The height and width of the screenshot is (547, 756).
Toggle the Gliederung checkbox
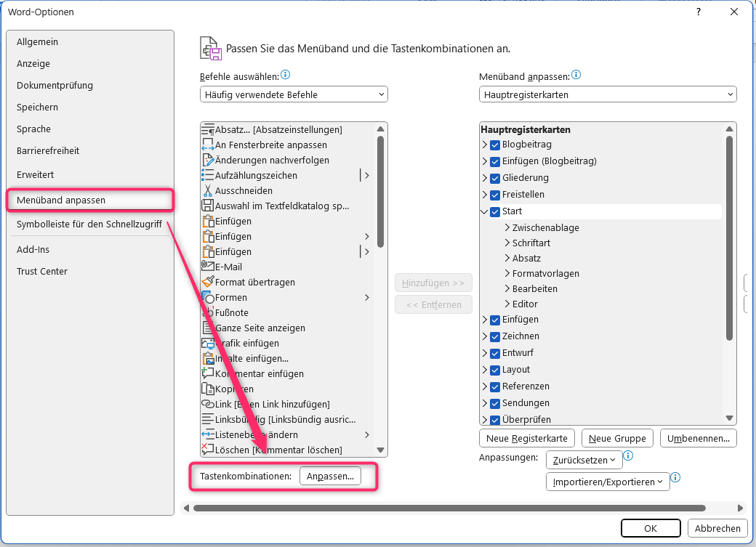tap(495, 178)
